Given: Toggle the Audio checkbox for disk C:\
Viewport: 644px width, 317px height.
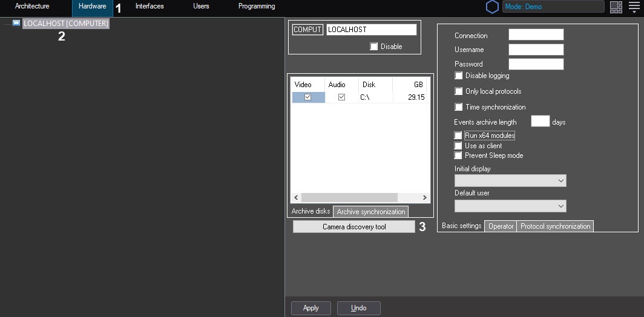Looking at the screenshot, I should tap(341, 97).
